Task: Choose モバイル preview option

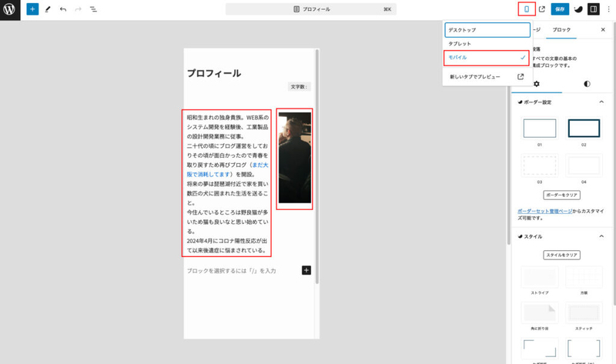Action: (x=487, y=58)
